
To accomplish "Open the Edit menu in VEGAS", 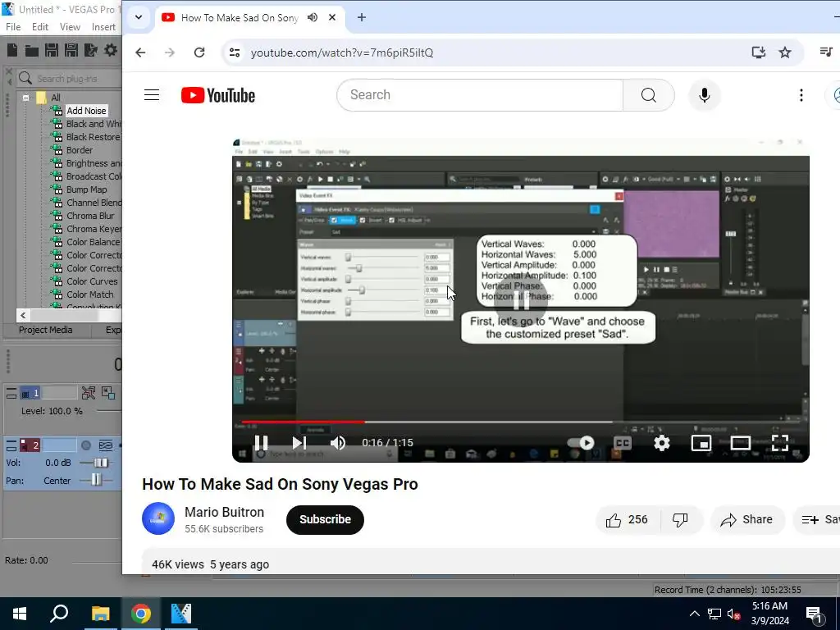I will click(x=40, y=27).
